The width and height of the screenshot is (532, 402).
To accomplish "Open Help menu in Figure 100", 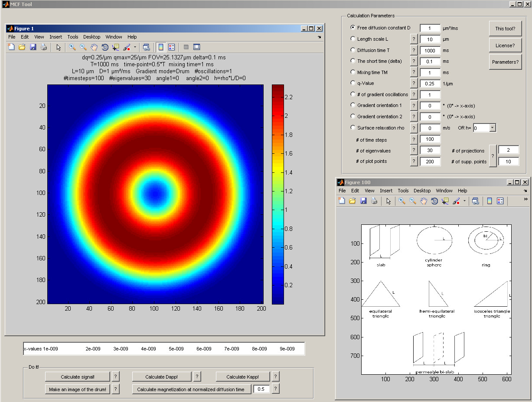I will pos(463,191).
